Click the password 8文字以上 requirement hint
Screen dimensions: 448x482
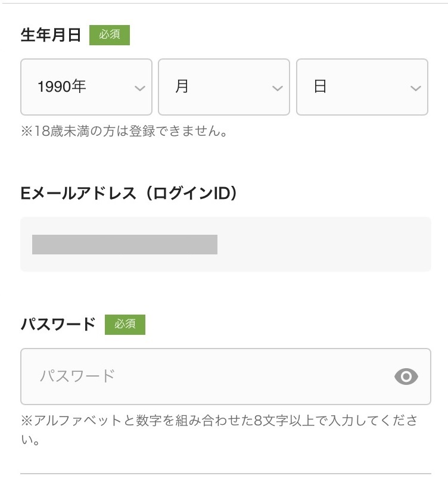click(219, 430)
